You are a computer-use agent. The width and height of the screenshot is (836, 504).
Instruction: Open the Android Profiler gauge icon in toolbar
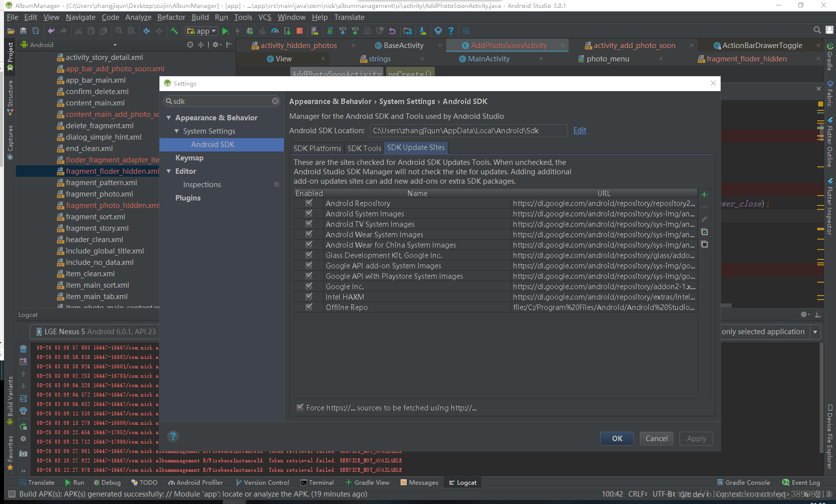pos(275,31)
